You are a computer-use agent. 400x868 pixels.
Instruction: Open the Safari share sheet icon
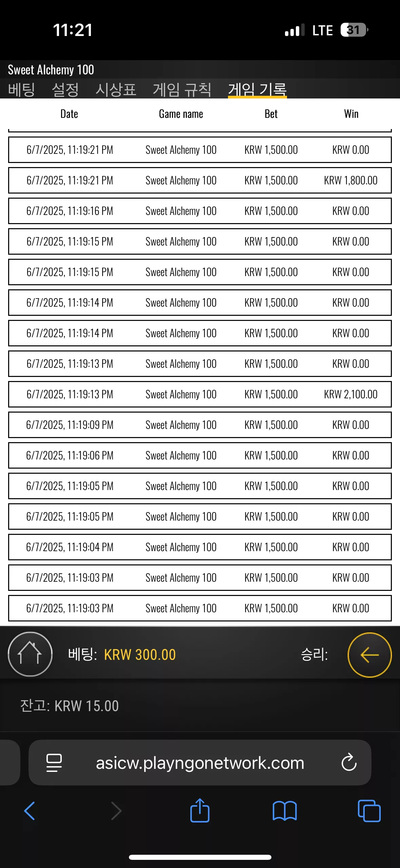(x=200, y=810)
